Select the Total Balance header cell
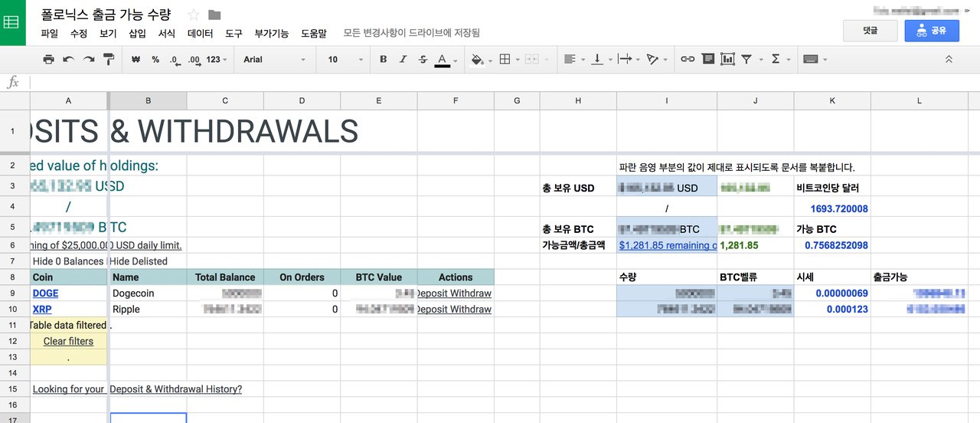Image resolution: width=980 pixels, height=423 pixels. pyautogui.click(x=225, y=277)
